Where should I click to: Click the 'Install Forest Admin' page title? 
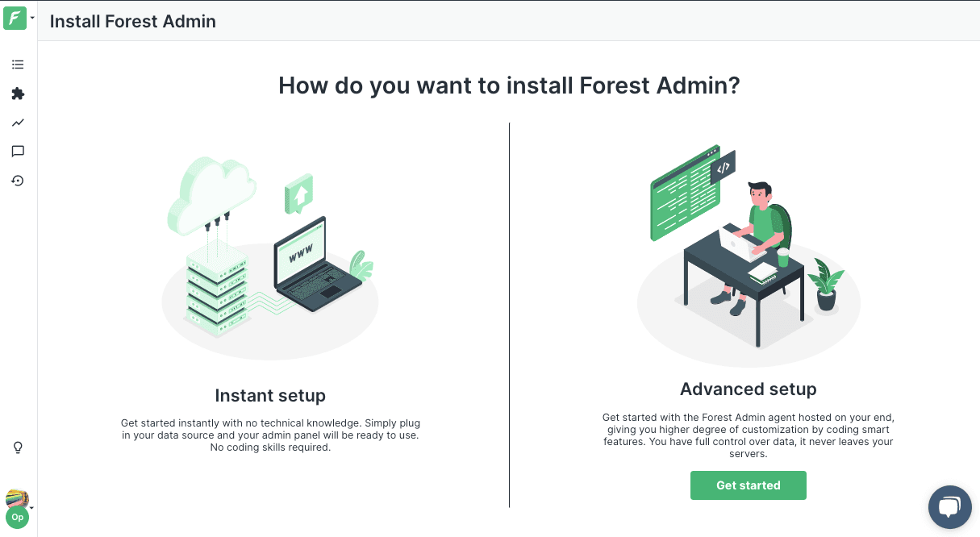click(133, 22)
